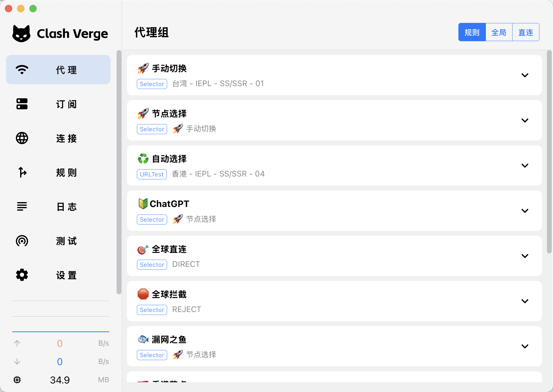This screenshot has height=392, width=553.
Task: Expand the ChatGPT proxy group
Action: 525,211
